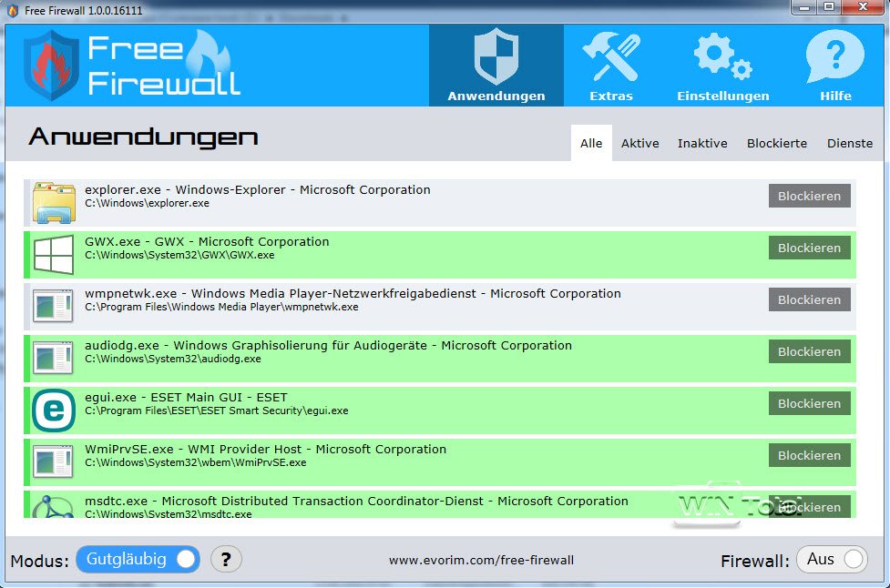890x588 pixels.
Task: Select the explorer.exe Windows-Explorer row text
Action: click(258, 189)
